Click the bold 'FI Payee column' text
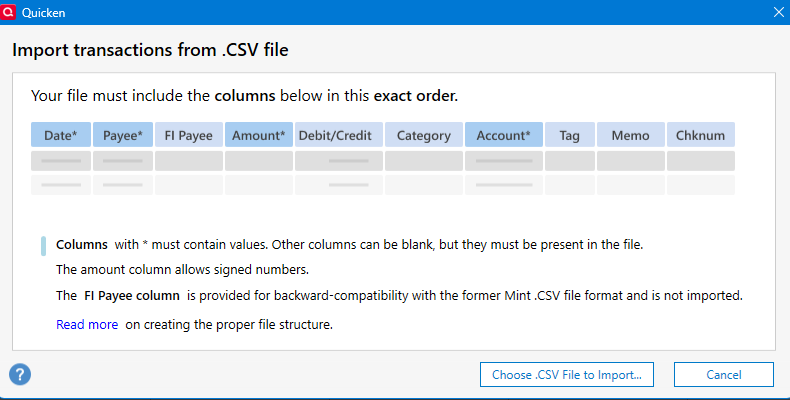Image resolution: width=790 pixels, height=400 pixels. tap(132, 295)
